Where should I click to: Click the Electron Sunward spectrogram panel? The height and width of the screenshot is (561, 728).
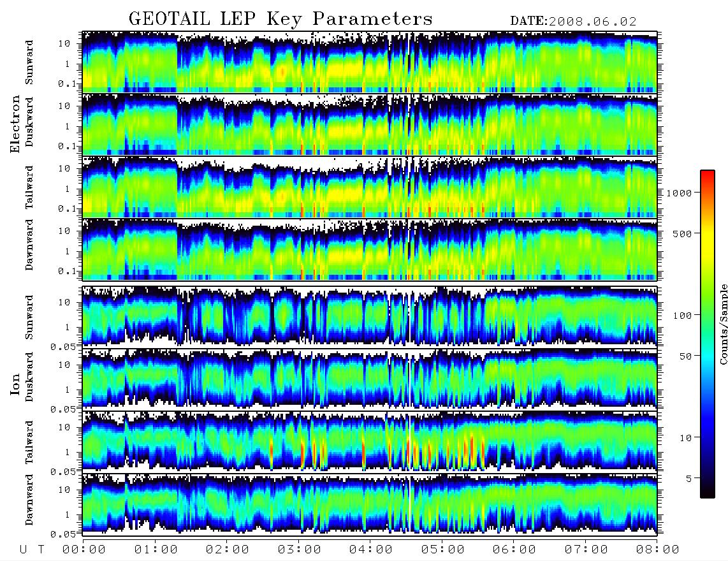[x=370, y=62]
